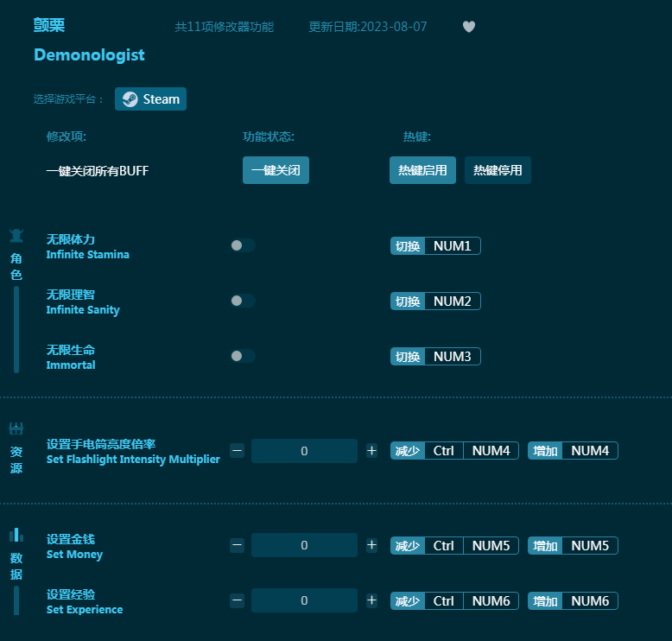The image size is (672, 641).
Task: Turn on the Immortal toggle
Action: [x=243, y=356]
